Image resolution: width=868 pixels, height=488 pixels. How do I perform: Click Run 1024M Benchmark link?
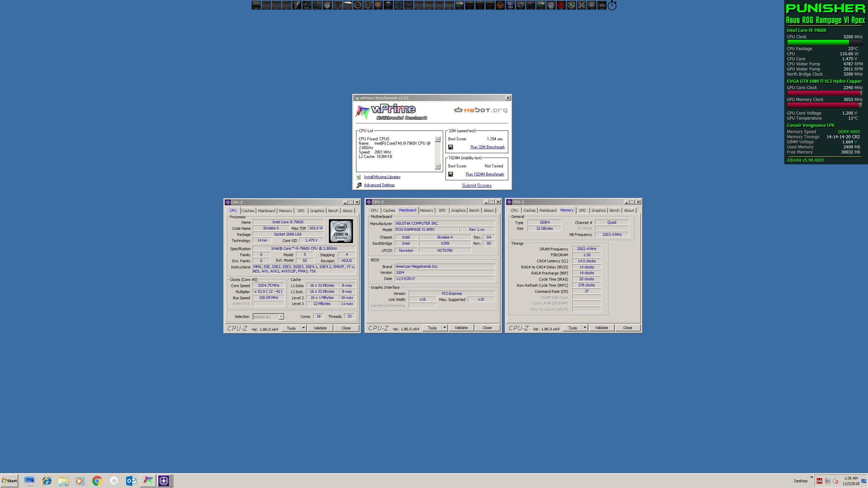coord(485,174)
